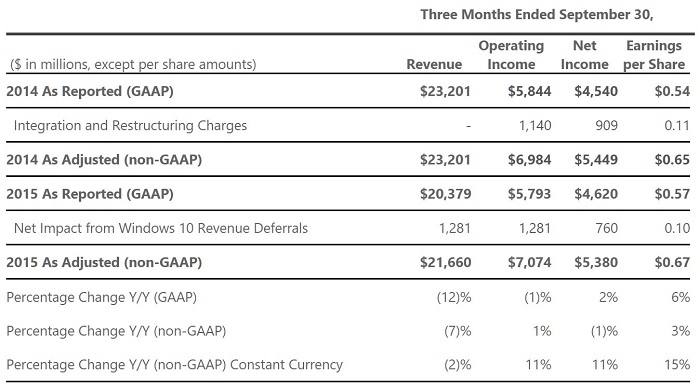Select the Integration and Restructuring Charges label
700x388 pixels.
coord(130,125)
